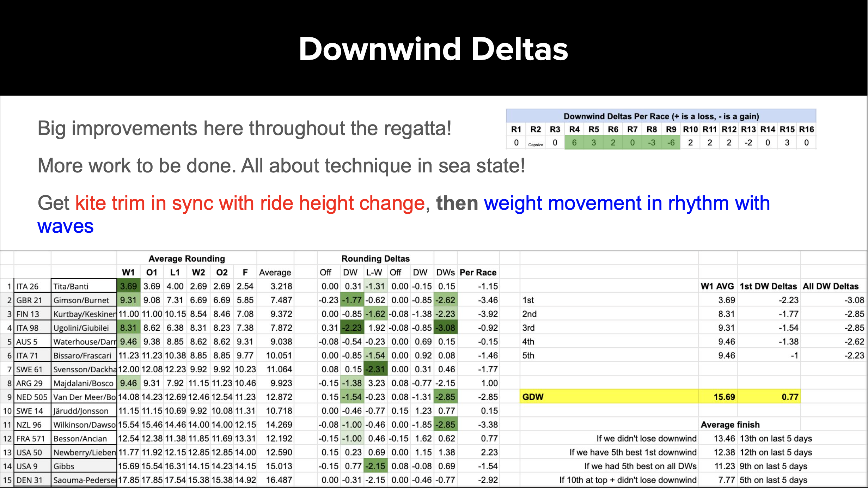Select the 'If we didn't lose downwind' row label

click(x=646, y=438)
